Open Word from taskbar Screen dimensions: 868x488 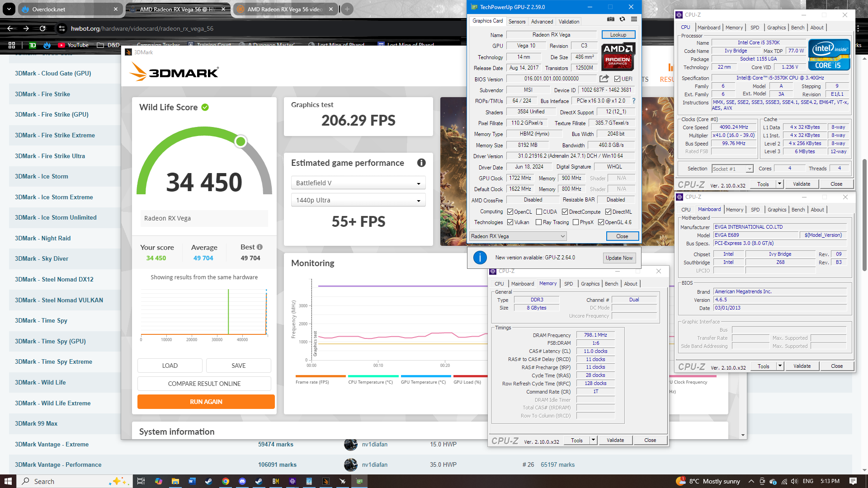[x=192, y=481]
